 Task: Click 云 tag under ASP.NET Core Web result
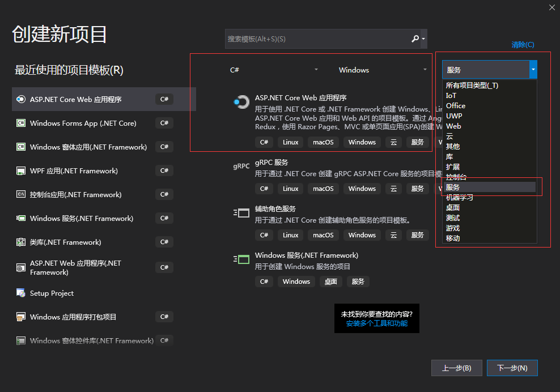pos(393,142)
